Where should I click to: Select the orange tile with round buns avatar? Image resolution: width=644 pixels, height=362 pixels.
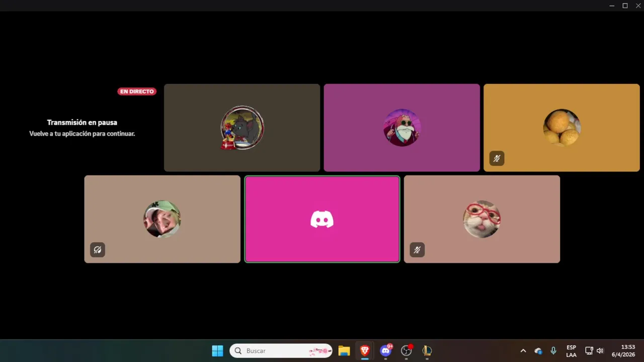click(561, 128)
